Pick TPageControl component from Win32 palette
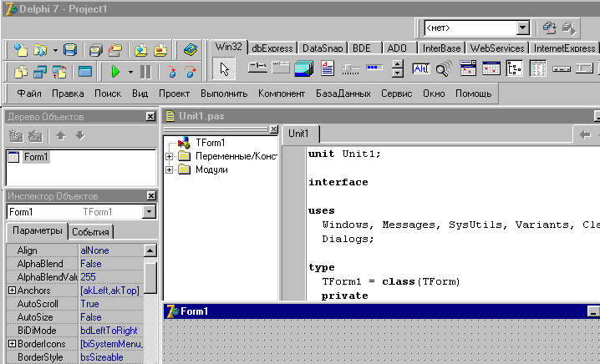 (x=281, y=68)
